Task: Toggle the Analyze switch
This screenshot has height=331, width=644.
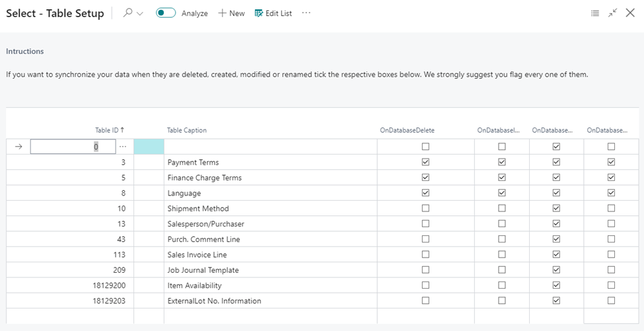Action: (x=166, y=13)
